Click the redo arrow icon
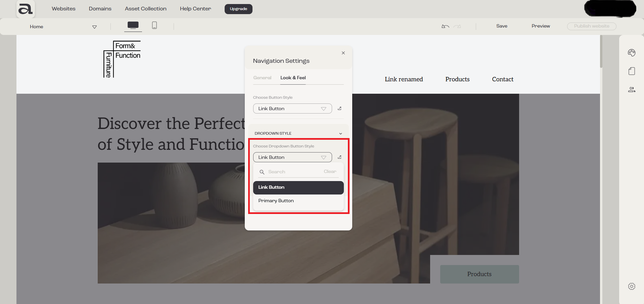Image resolution: width=644 pixels, height=304 pixels. 457,26
